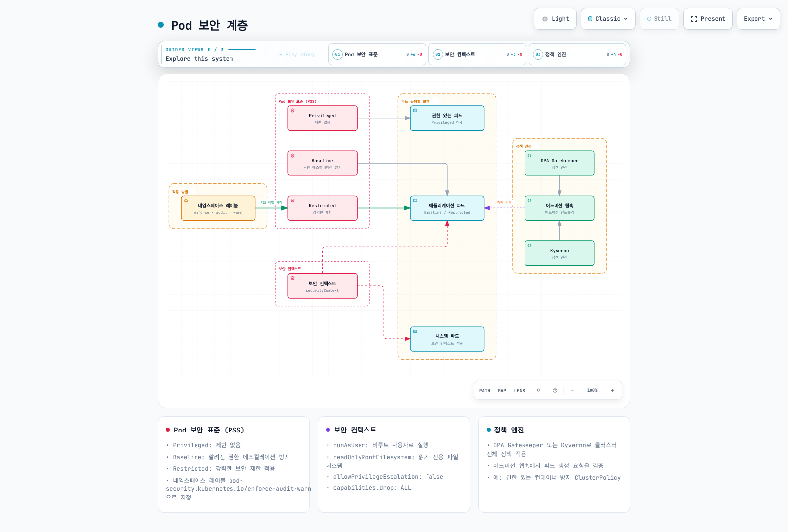The image size is (788, 532).
Task: Click the red dot beside the PSS card heading
Action: [x=168, y=430]
